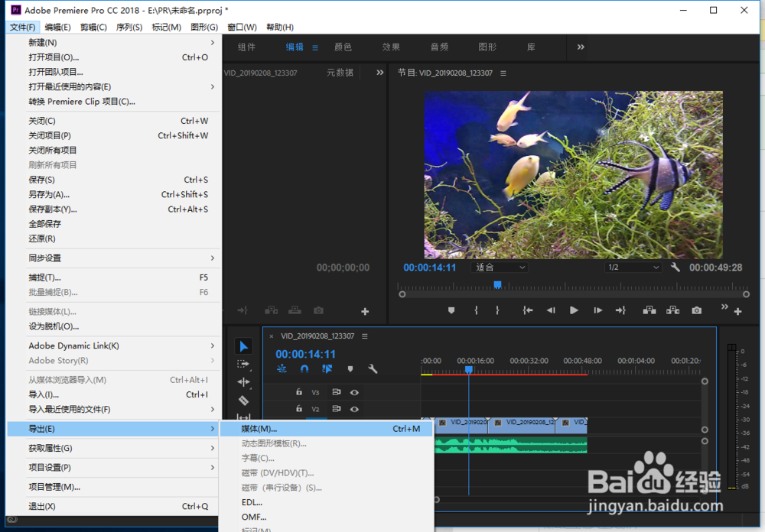Screen dimensions: 765x532
Task: Click timeline timecode 00:00:14:11
Action: [305, 354]
